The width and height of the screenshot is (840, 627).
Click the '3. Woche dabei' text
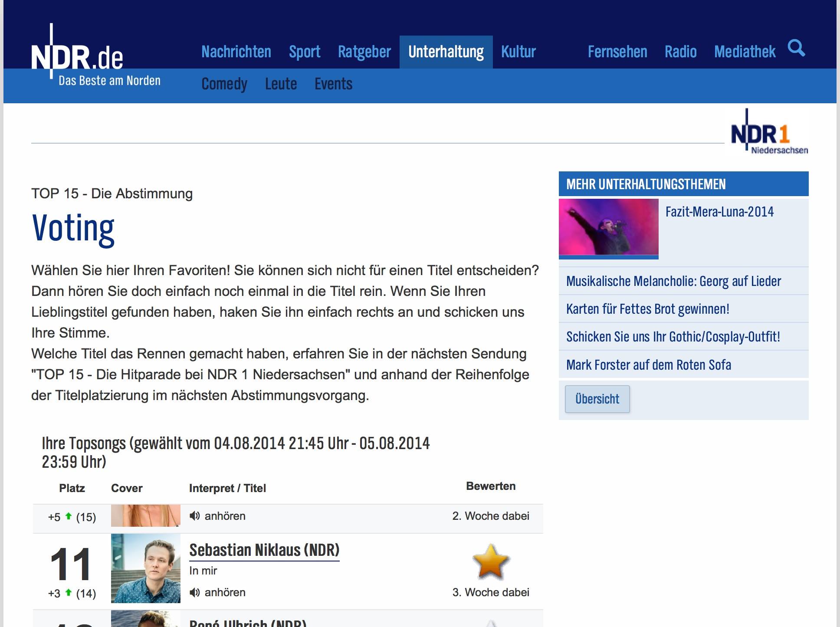tap(491, 592)
